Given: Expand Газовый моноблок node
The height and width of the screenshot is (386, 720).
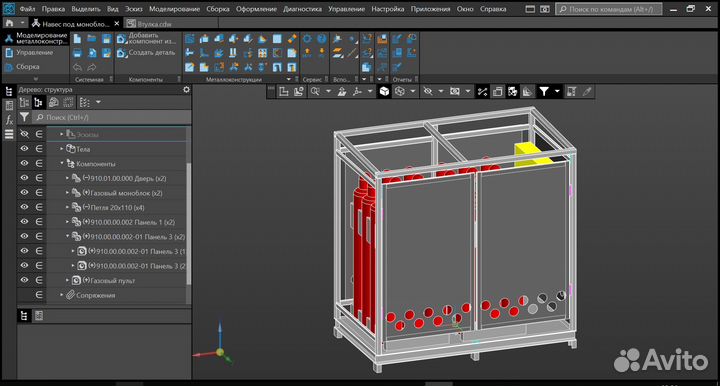Looking at the screenshot, I should point(68,193).
